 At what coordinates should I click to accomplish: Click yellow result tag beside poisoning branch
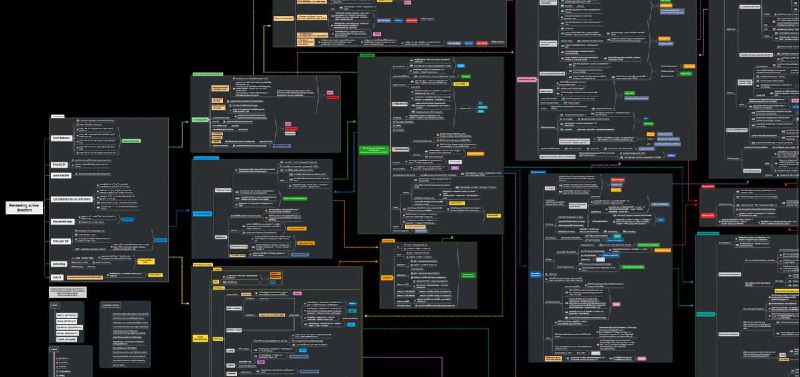[146, 261]
